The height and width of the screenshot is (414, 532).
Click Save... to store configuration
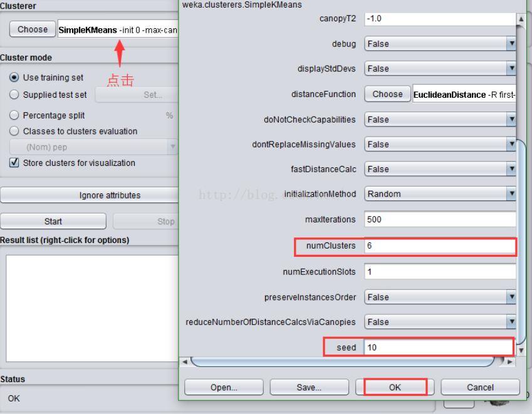[309, 387]
